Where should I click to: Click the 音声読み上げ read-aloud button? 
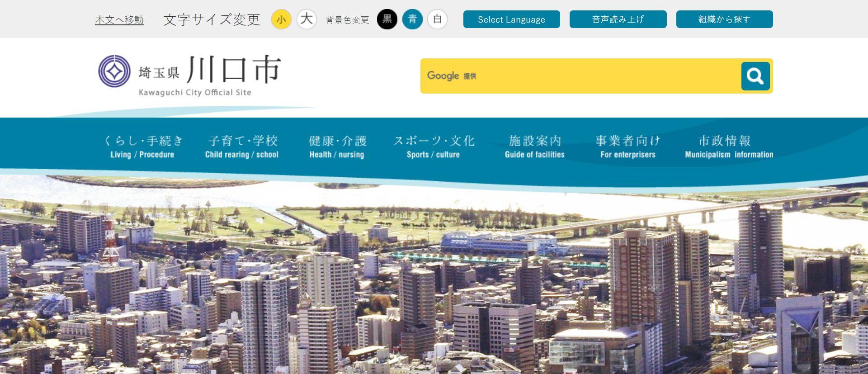tap(618, 19)
